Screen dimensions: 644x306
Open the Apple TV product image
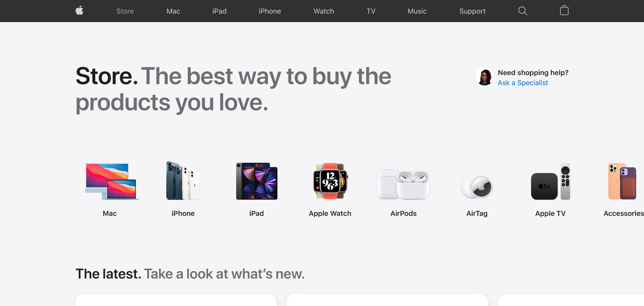pos(550,181)
